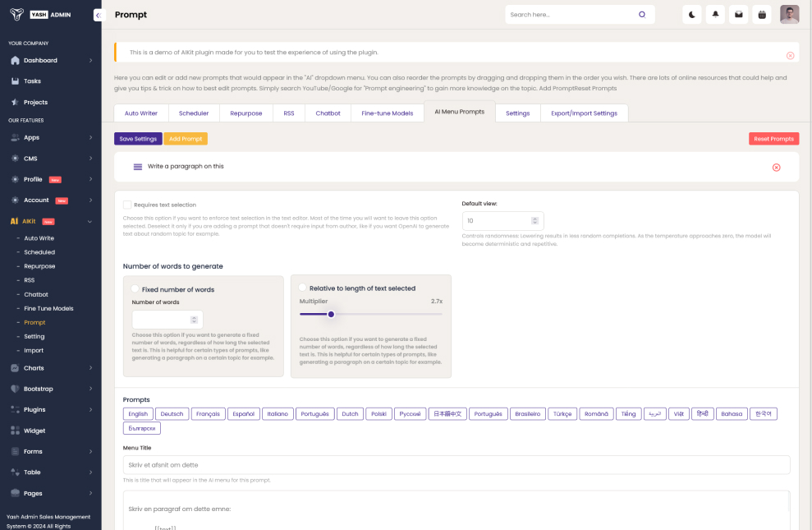This screenshot has width=812, height=530.
Task: Switch to the Repurpose tab
Action: 246,113
